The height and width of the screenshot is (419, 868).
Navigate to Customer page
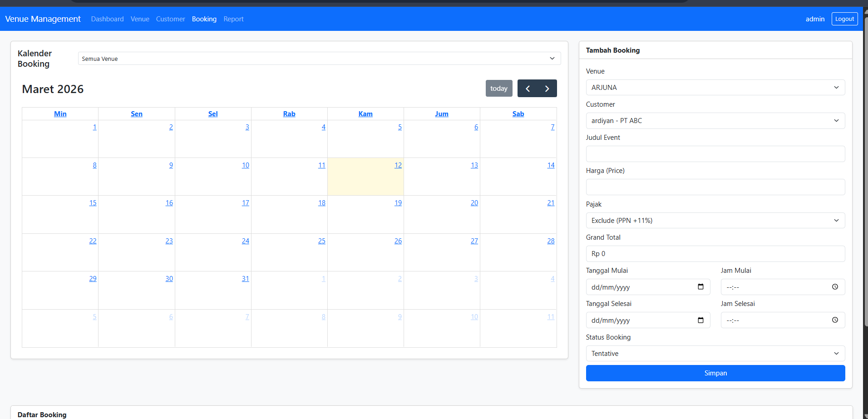pyautogui.click(x=170, y=19)
